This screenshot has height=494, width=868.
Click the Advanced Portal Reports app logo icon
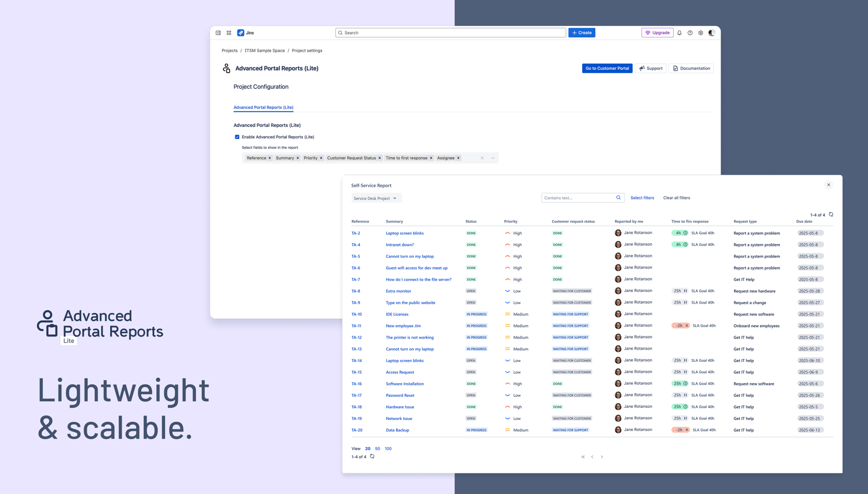pos(227,68)
